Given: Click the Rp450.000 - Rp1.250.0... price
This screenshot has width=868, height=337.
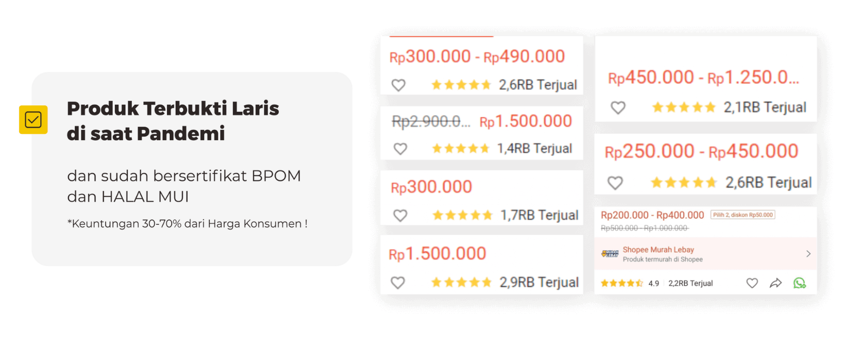Looking at the screenshot, I should [x=704, y=78].
